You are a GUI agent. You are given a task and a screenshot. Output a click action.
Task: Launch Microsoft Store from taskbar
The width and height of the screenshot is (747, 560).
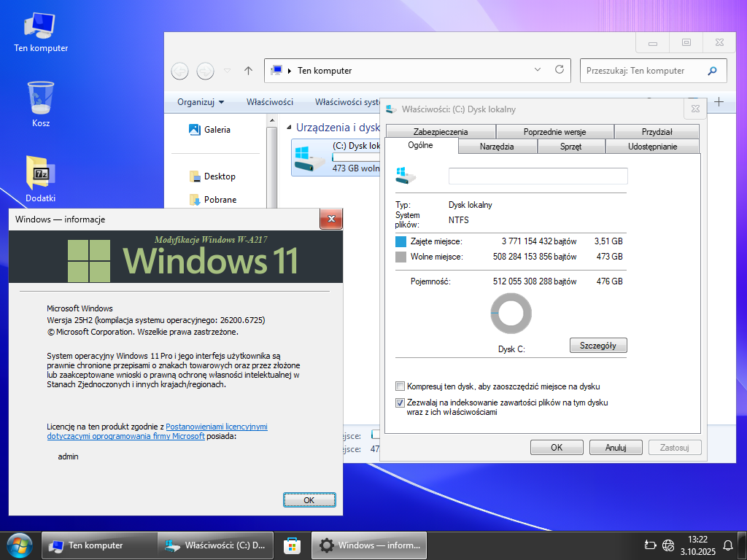pyautogui.click(x=293, y=545)
